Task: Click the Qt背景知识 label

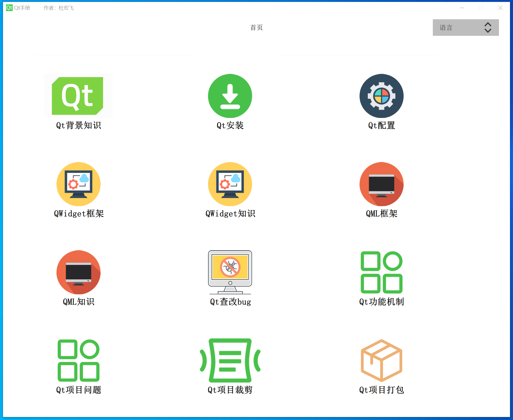Action: 79,125
